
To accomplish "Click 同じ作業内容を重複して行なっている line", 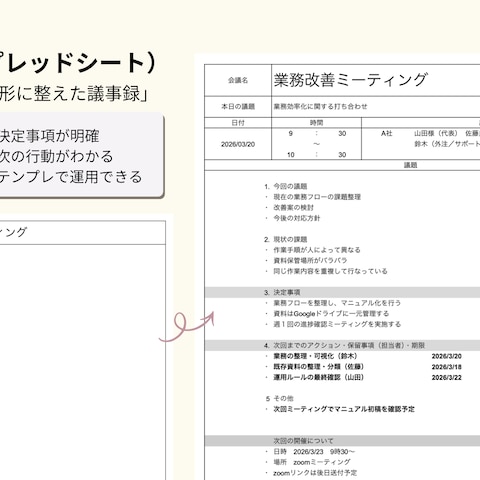I will [330, 271].
